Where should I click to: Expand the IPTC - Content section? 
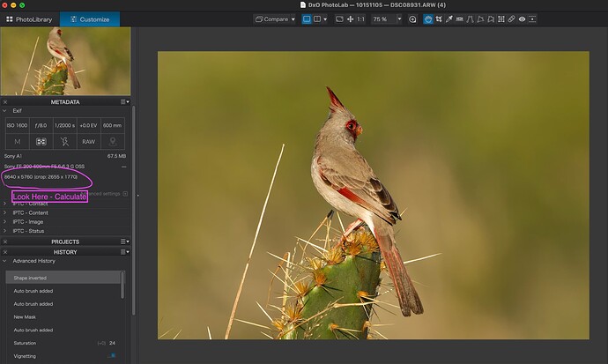[31, 212]
